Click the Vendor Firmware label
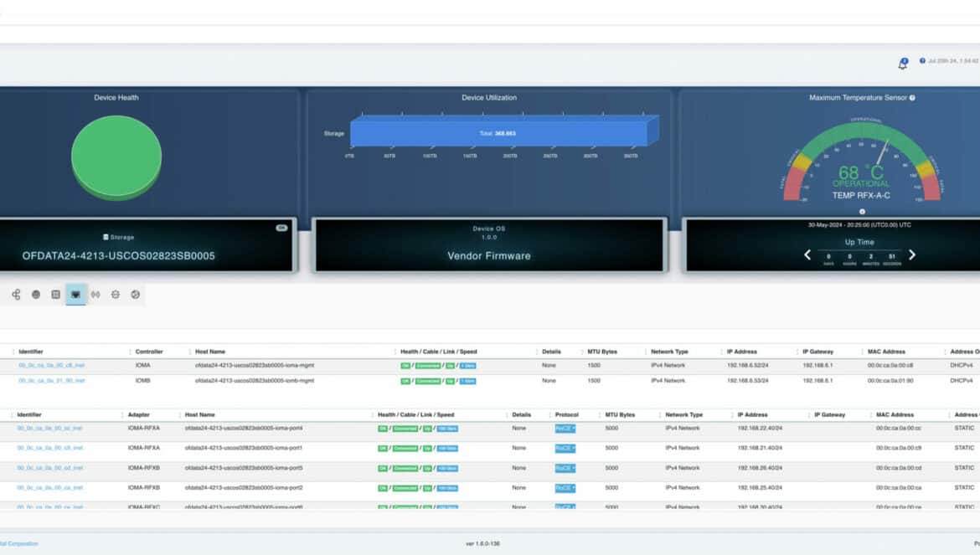 [489, 256]
